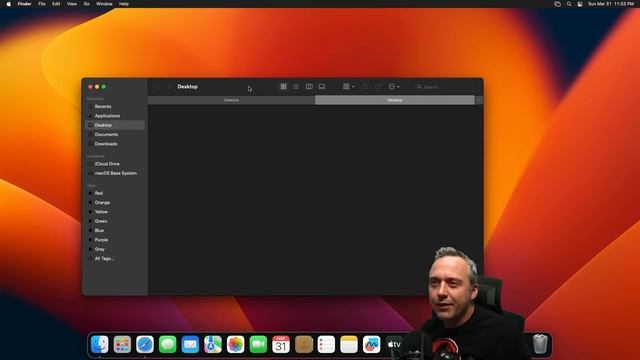Go back with the Finder back arrow
Image resolution: width=640 pixels, height=360 pixels.
tap(158, 87)
